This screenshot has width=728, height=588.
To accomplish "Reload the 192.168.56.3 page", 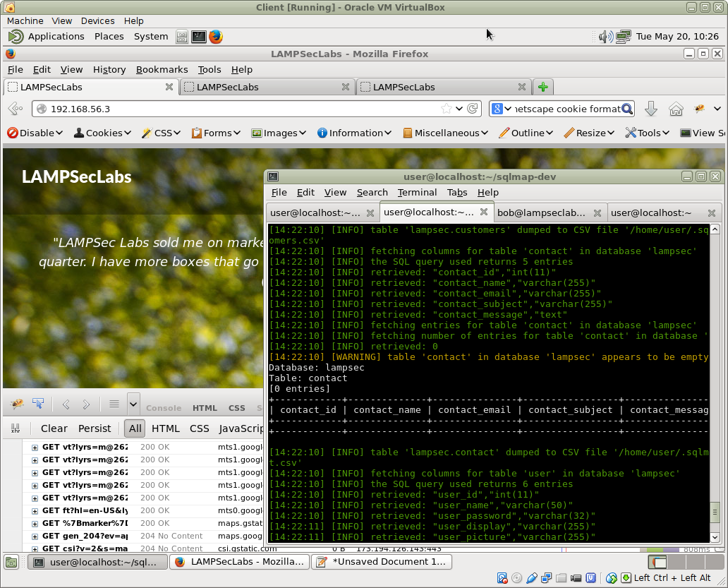I will [473, 109].
